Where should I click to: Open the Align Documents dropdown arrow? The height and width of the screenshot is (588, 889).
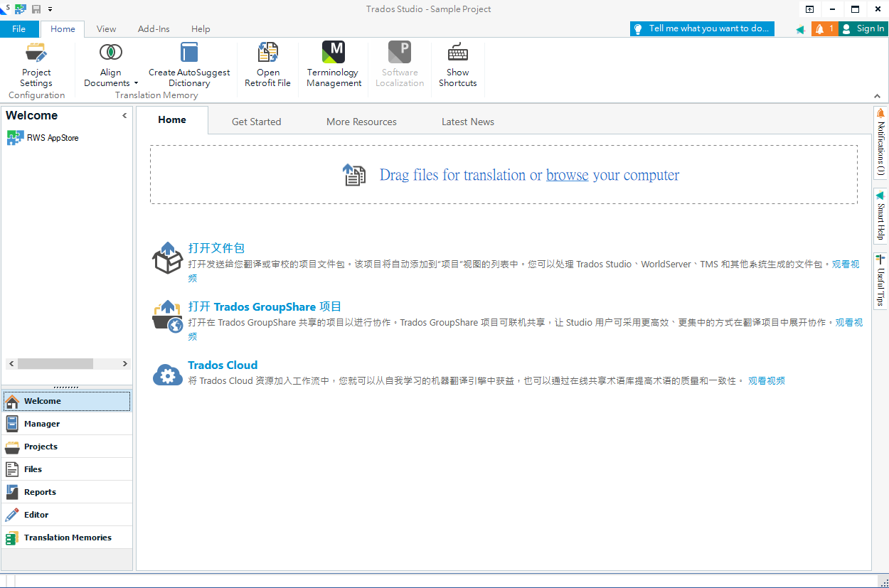(x=137, y=83)
